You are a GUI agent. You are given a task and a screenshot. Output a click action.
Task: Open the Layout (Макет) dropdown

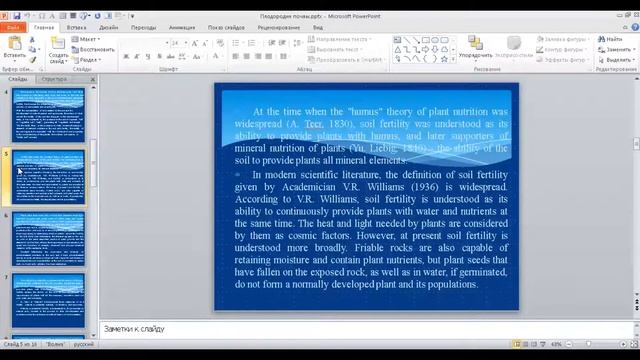pos(86,39)
